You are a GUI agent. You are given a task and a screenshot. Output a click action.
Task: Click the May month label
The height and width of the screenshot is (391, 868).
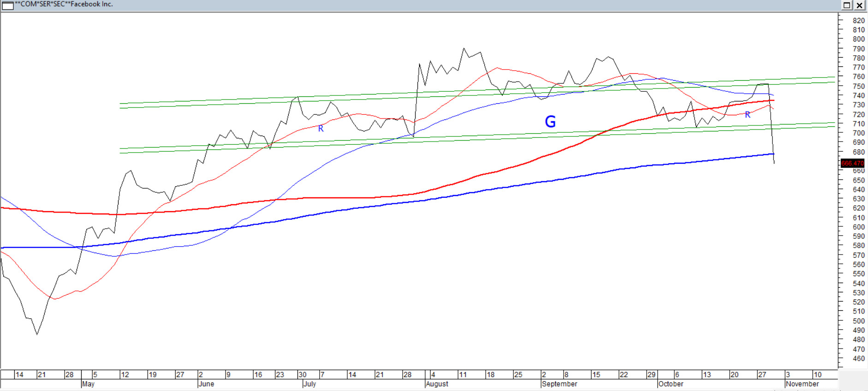tap(88, 384)
